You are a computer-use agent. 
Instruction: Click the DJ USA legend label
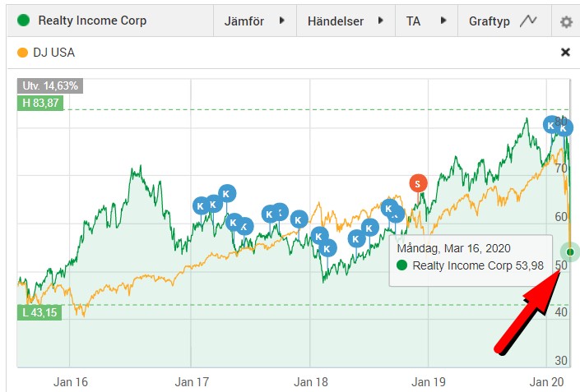point(54,53)
